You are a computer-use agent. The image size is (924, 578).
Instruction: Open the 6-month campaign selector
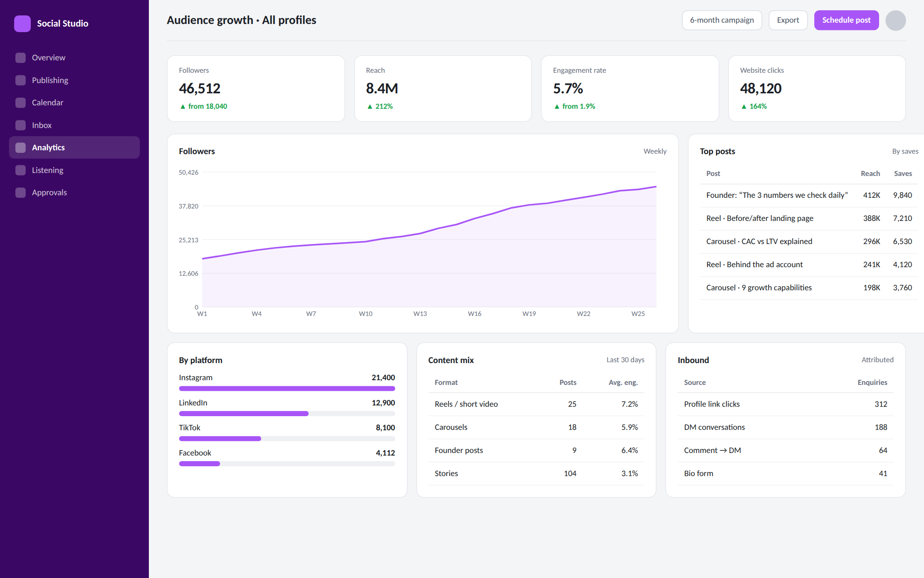pyautogui.click(x=722, y=20)
